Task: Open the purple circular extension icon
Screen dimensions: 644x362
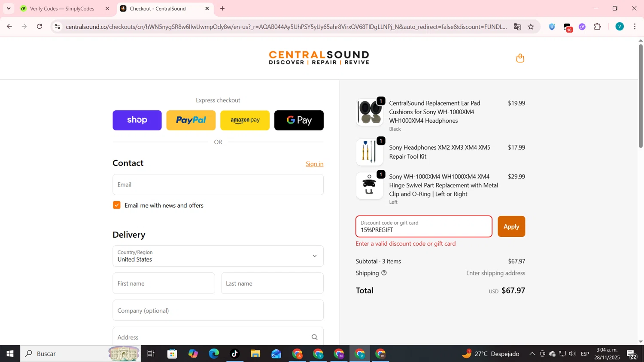Action: coord(582,27)
